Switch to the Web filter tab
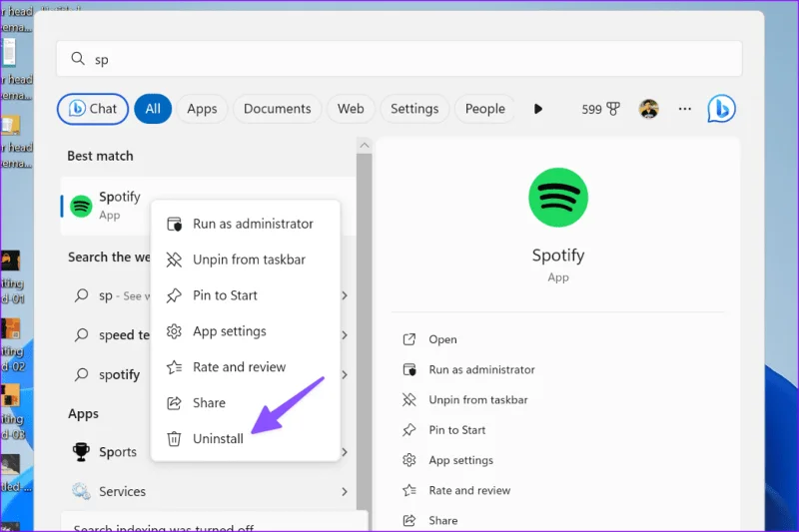This screenshot has width=799, height=532. (351, 109)
